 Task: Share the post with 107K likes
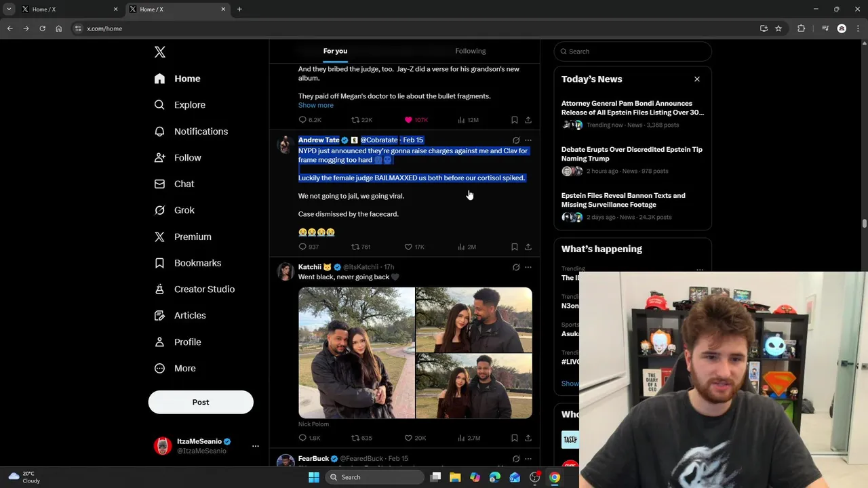(x=528, y=120)
